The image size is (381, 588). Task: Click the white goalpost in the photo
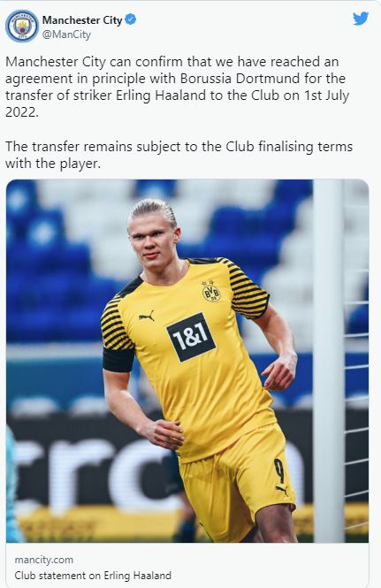(328, 361)
